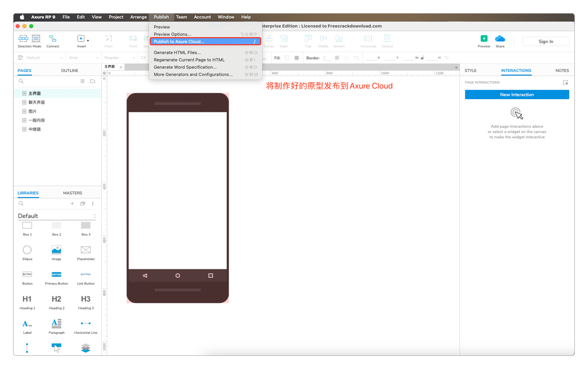Click the Share cloud icon
Image resolution: width=588 pixels, height=369 pixels.
pyautogui.click(x=500, y=39)
